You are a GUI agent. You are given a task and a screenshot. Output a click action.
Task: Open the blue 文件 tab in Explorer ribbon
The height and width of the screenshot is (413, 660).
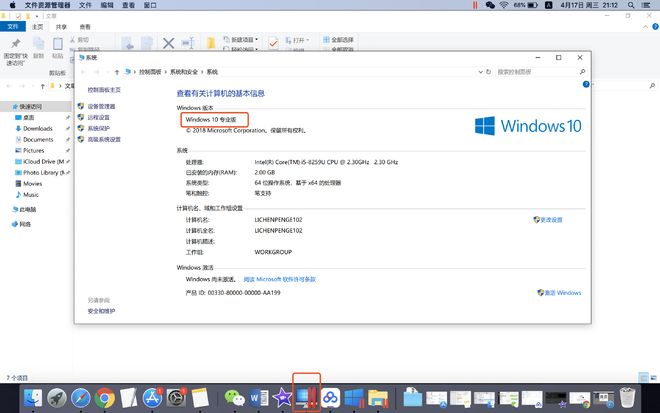13,27
